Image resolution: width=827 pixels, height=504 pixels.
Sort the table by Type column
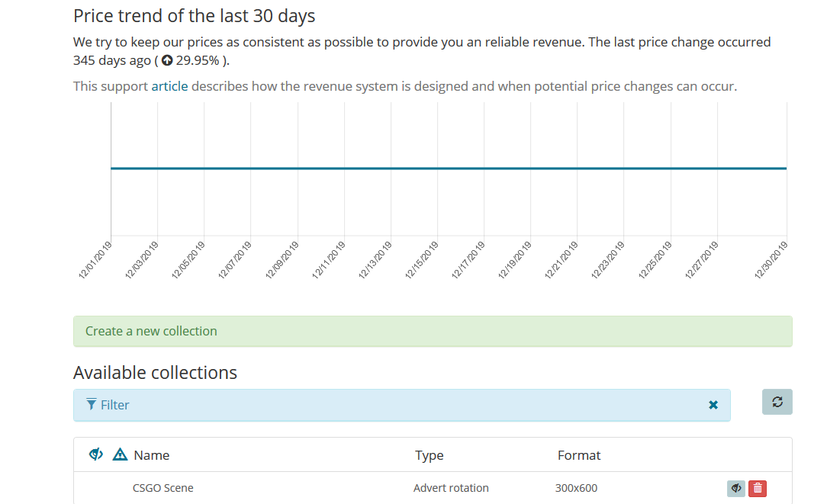coord(429,455)
